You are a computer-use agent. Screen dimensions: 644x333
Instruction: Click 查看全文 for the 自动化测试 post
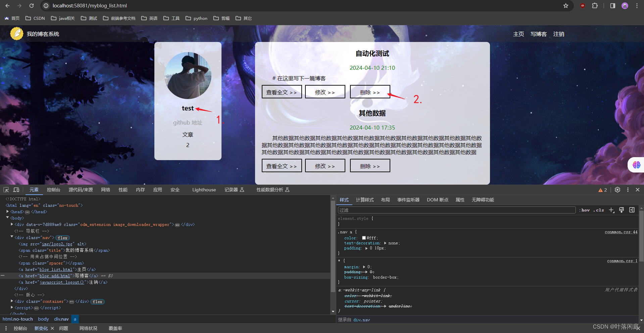pyautogui.click(x=282, y=92)
